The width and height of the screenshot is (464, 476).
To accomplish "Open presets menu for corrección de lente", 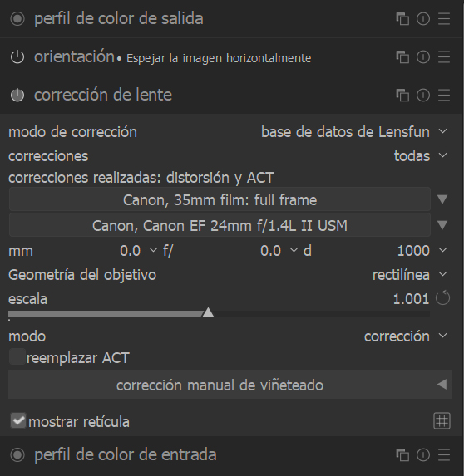I will click(x=444, y=96).
